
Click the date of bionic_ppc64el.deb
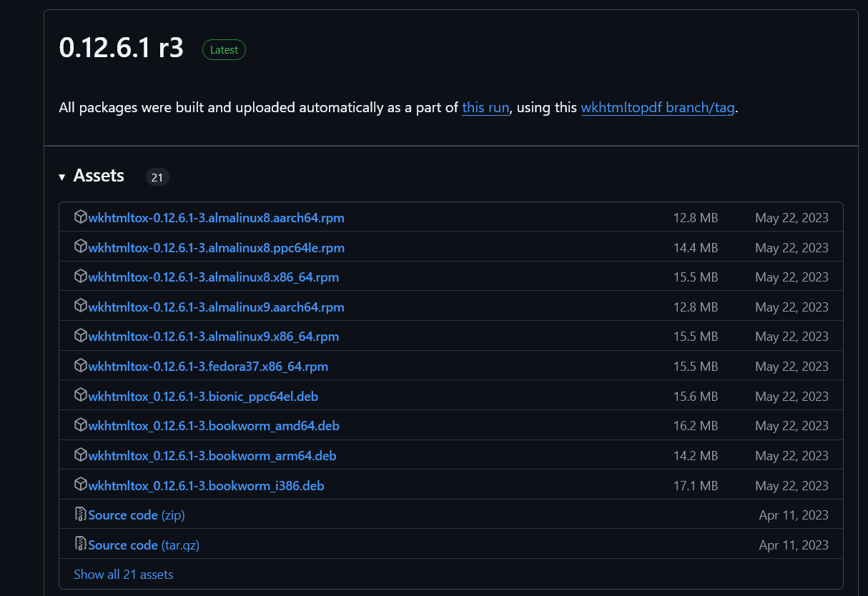click(x=792, y=397)
